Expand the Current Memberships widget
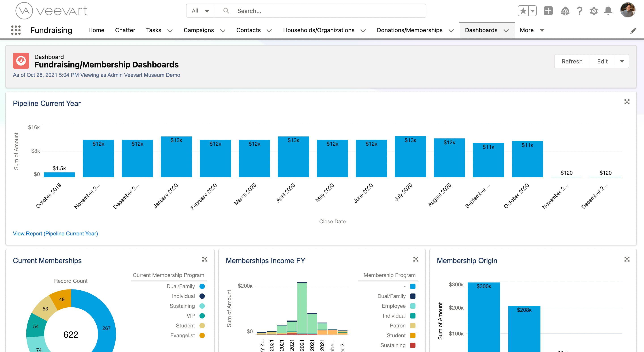The height and width of the screenshot is (352, 644). 205,259
